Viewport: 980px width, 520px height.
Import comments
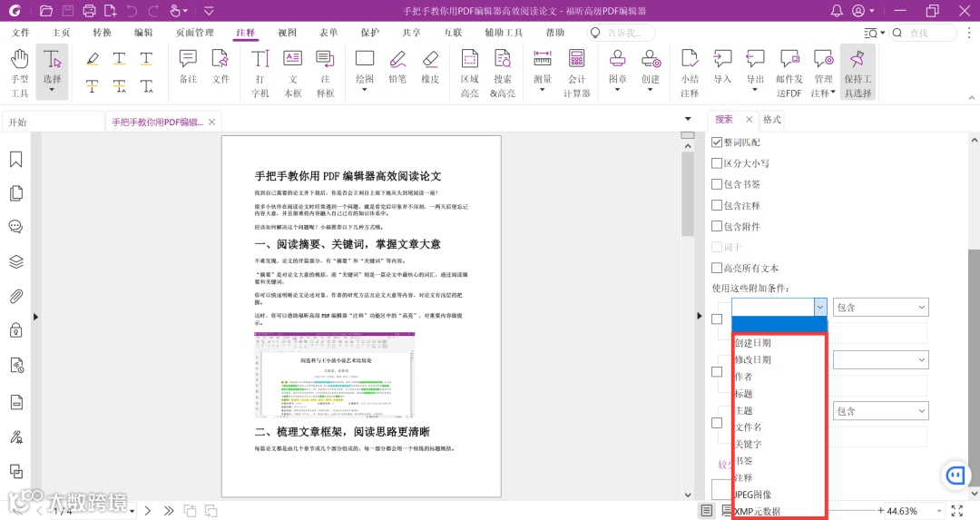[x=722, y=67]
